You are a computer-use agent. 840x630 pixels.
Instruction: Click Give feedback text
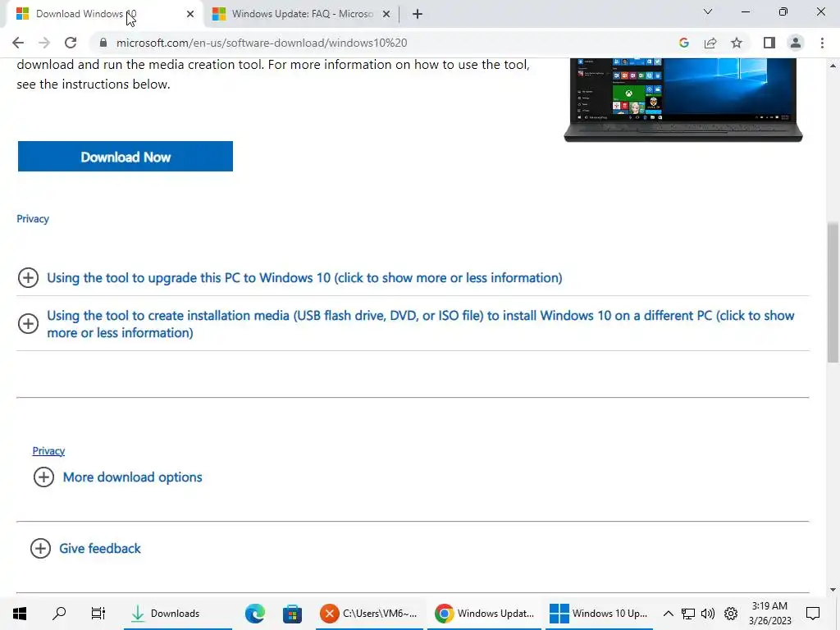99,549
